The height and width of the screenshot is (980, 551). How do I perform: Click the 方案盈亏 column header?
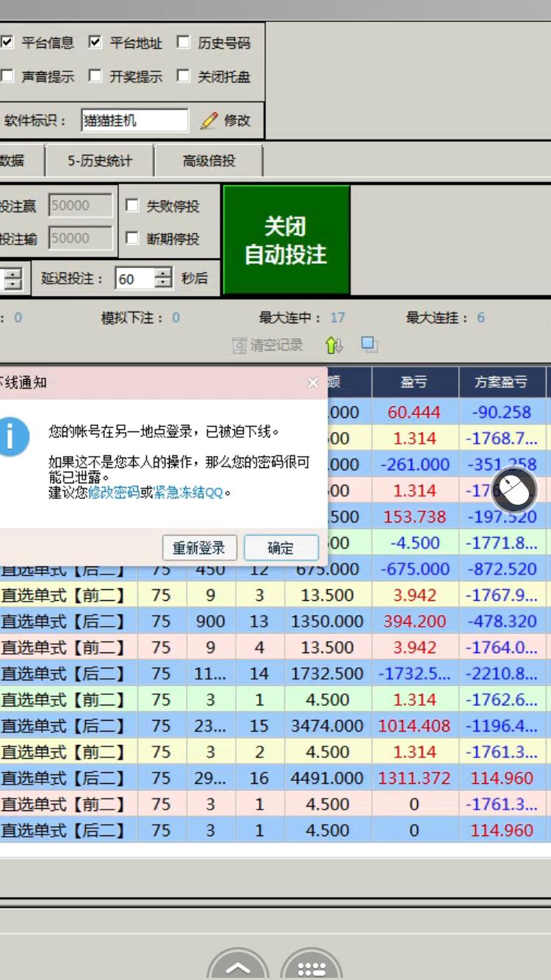point(502,382)
